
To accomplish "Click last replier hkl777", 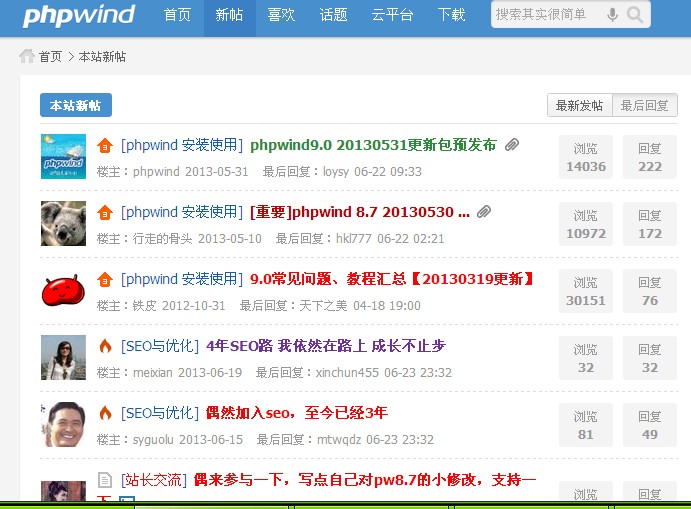I will click(x=354, y=238).
